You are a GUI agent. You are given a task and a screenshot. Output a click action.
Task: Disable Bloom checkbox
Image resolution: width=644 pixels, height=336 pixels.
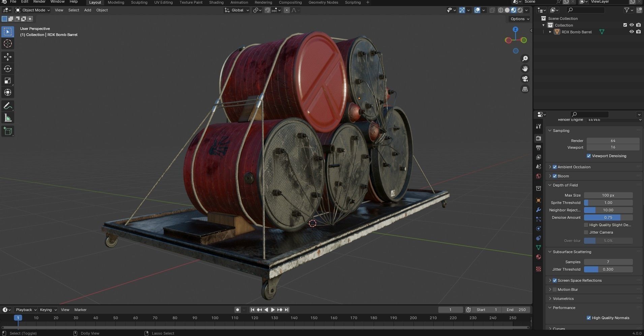pos(555,176)
